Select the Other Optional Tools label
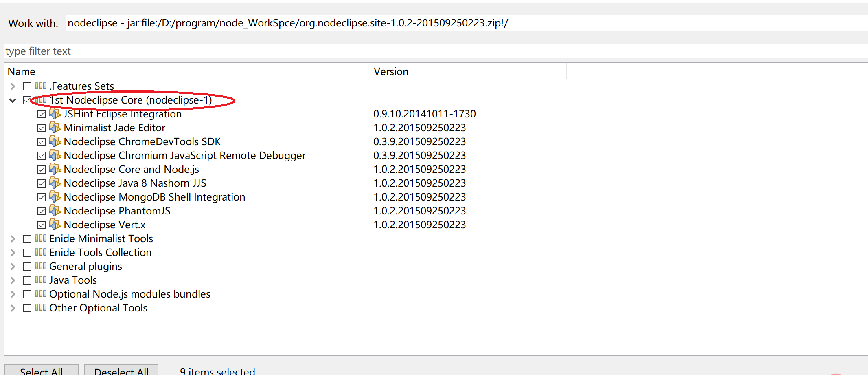Screen dimensions: 868x375 tap(98, 308)
